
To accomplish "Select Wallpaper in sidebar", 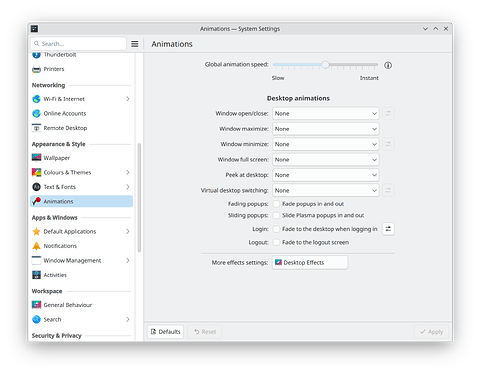I will point(81,158).
